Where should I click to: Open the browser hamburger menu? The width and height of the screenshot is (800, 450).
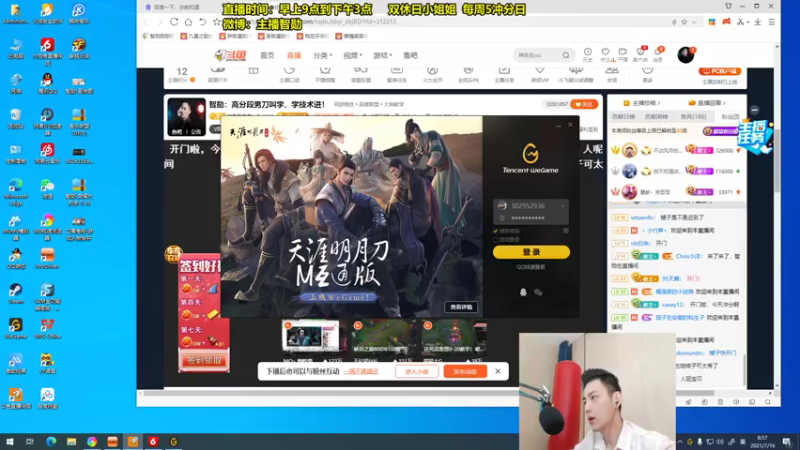[x=771, y=22]
